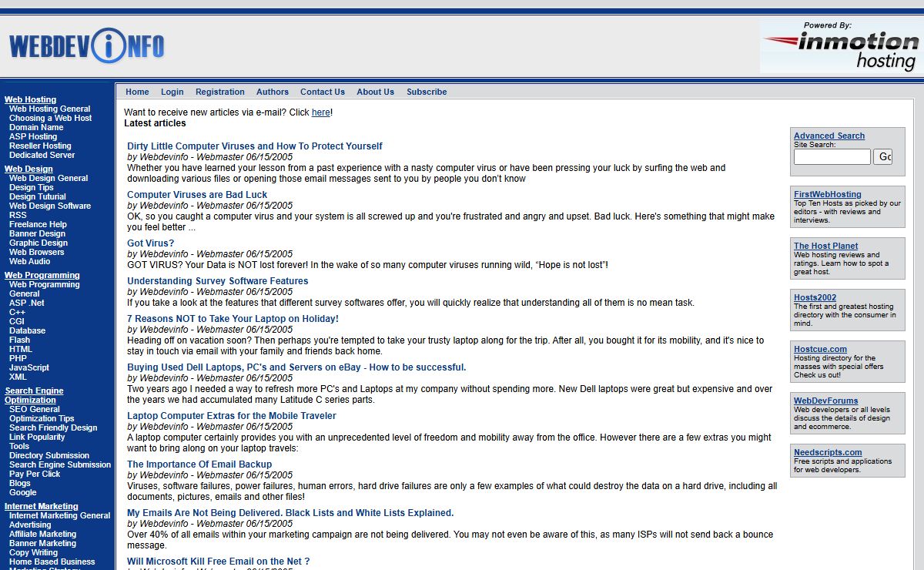Image resolution: width=924 pixels, height=570 pixels.
Task: Click inside the Site Search field
Action: (x=832, y=156)
